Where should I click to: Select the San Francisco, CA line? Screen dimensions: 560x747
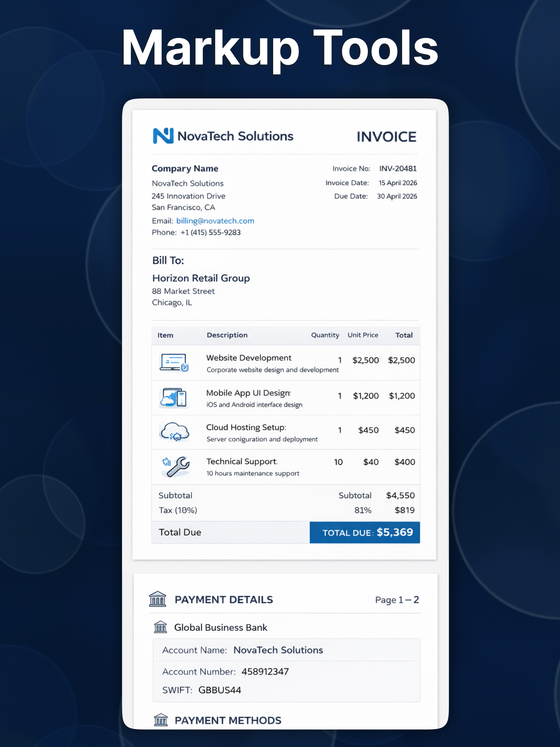(x=183, y=207)
